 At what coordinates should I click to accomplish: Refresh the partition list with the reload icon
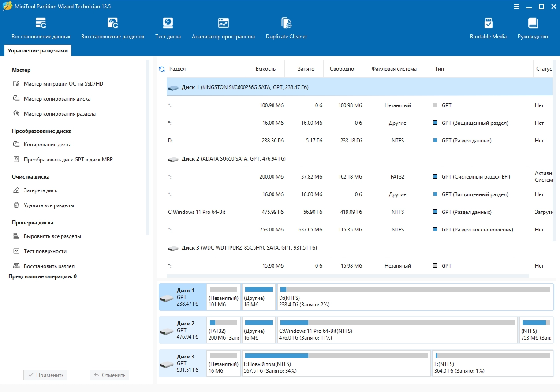162,69
